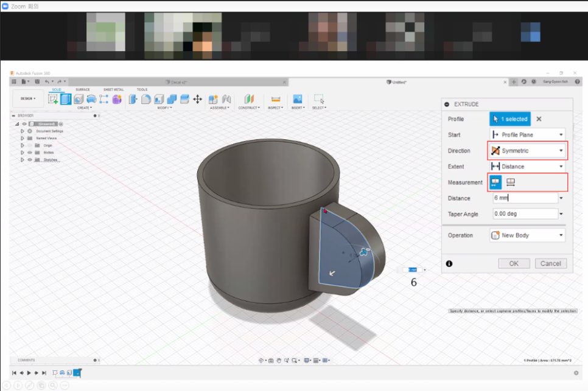This screenshot has height=391, width=588.
Task: Show Extrude dialog info icon
Action: click(449, 264)
